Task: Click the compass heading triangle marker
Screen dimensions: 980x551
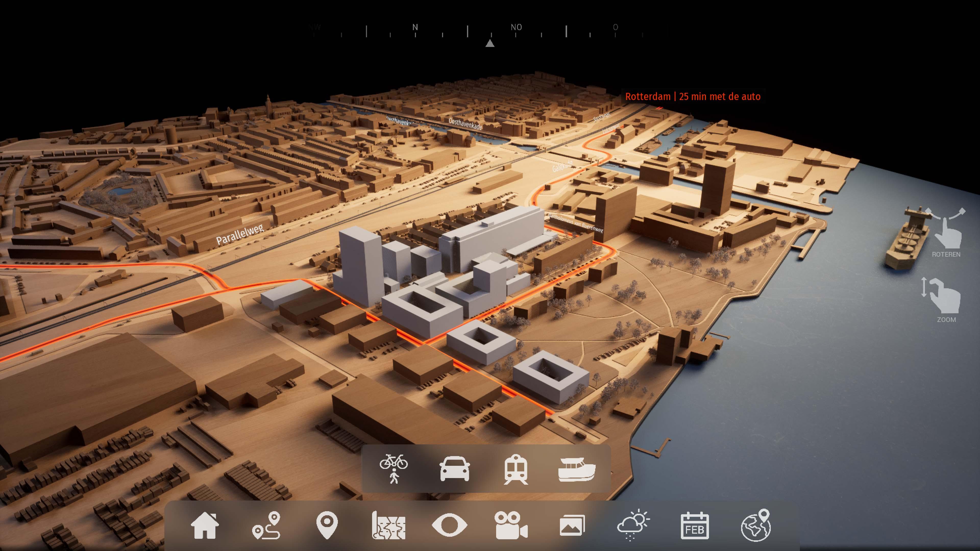Action: [x=490, y=43]
